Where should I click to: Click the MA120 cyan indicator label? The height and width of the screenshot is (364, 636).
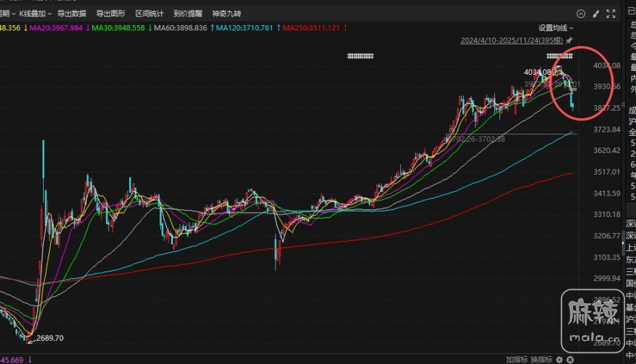pyautogui.click(x=244, y=28)
